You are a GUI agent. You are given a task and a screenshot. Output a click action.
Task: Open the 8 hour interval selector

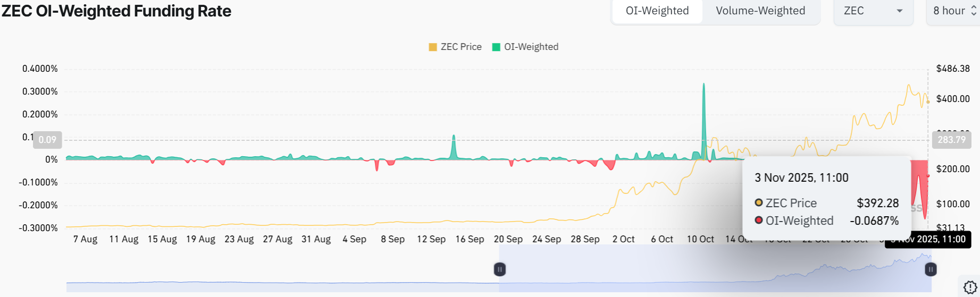[x=955, y=11]
